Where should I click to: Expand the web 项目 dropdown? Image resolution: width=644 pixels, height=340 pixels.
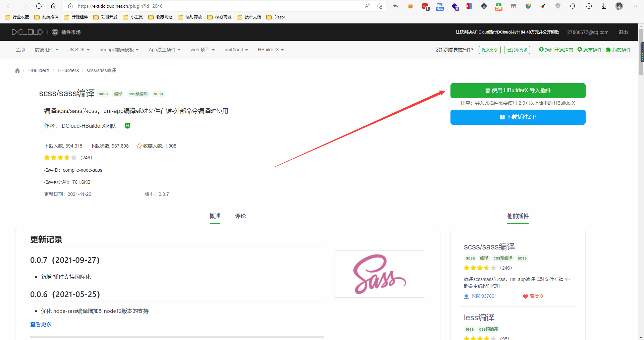pyautogui.click(x=203, y=50)
